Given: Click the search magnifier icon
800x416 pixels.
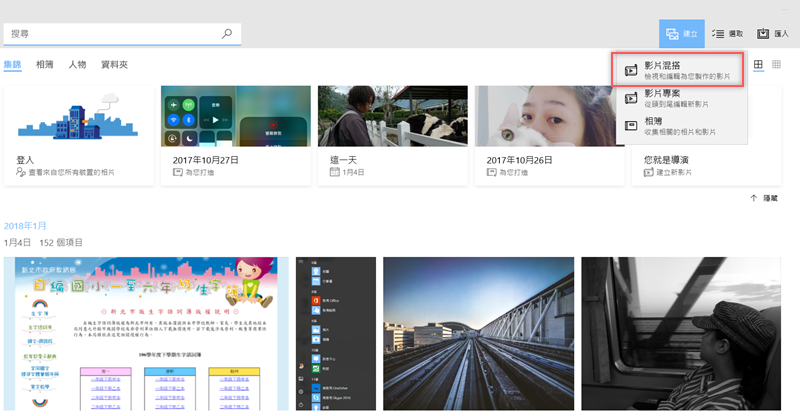Looking at the screenshot, I should [x=227, y=34].
